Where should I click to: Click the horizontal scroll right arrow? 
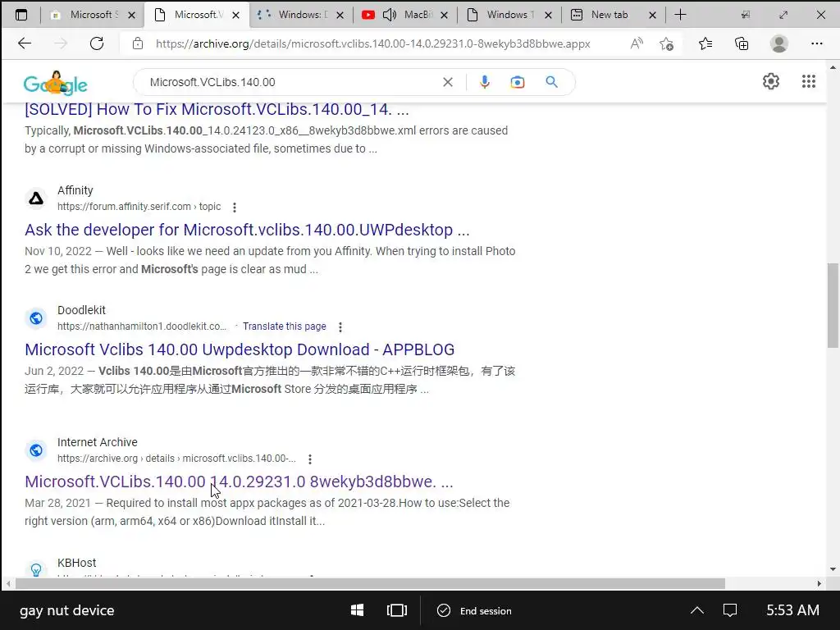tap(819, 583)
